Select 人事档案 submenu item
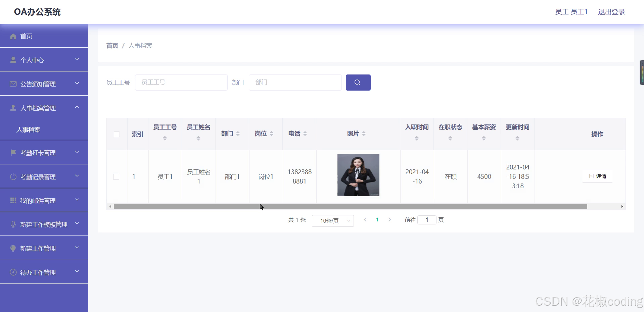The width and height of the screenshot is (644, 312). [44, 129]
